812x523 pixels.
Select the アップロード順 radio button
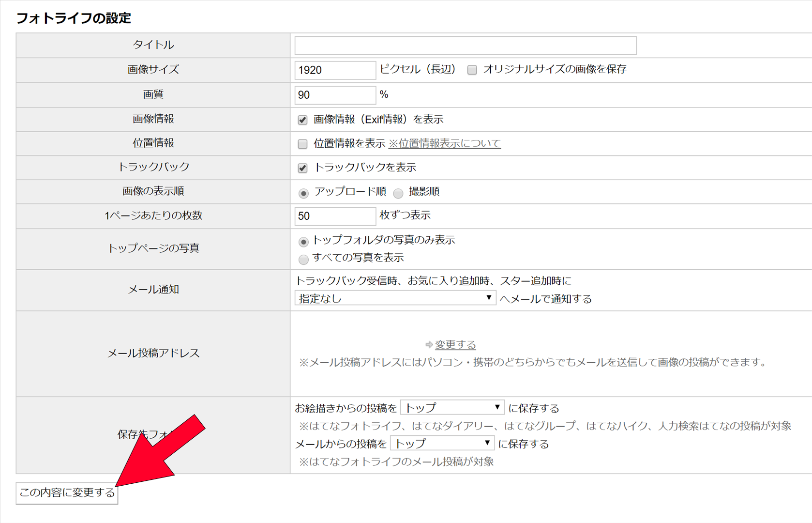(303, 193)
